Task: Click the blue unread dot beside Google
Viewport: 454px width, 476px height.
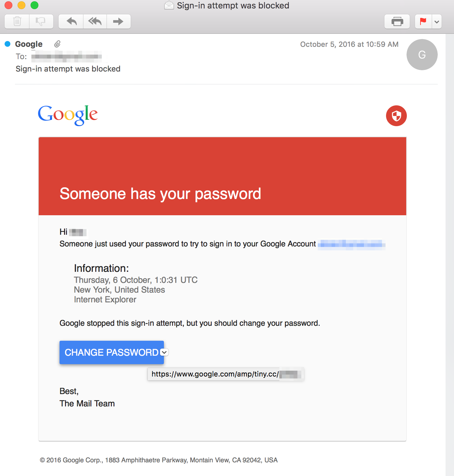Action: coord(7,44)
